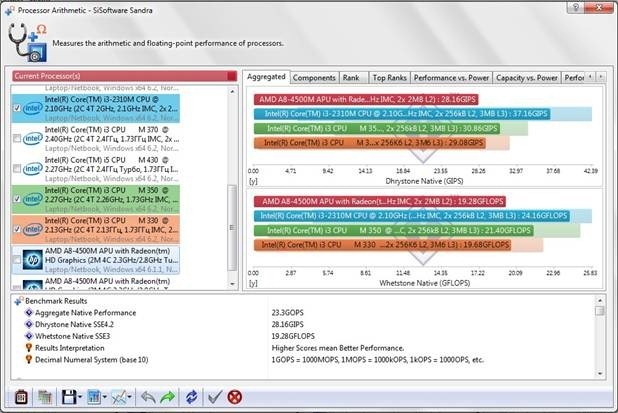
Task: Click the processor list scrollbar thumb
Action: coord(232,228)
